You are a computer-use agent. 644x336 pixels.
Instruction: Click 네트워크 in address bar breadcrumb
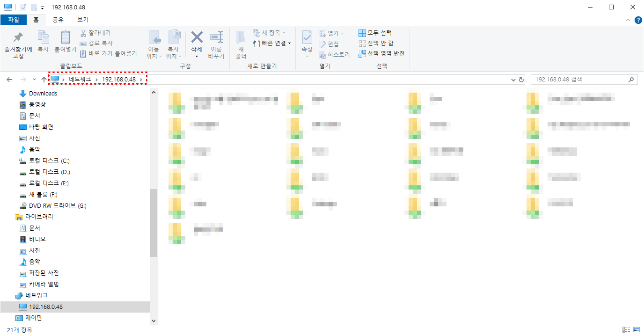tap(80, 80)
